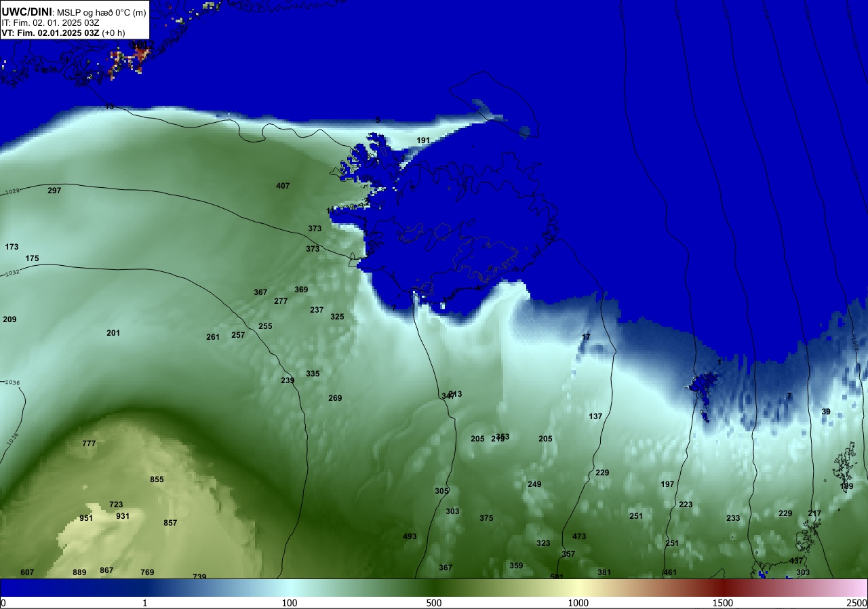The width and height of the screenshot is (868, 609).
Task: Click the value 867 on the map
Action: [x=106, y=570]
